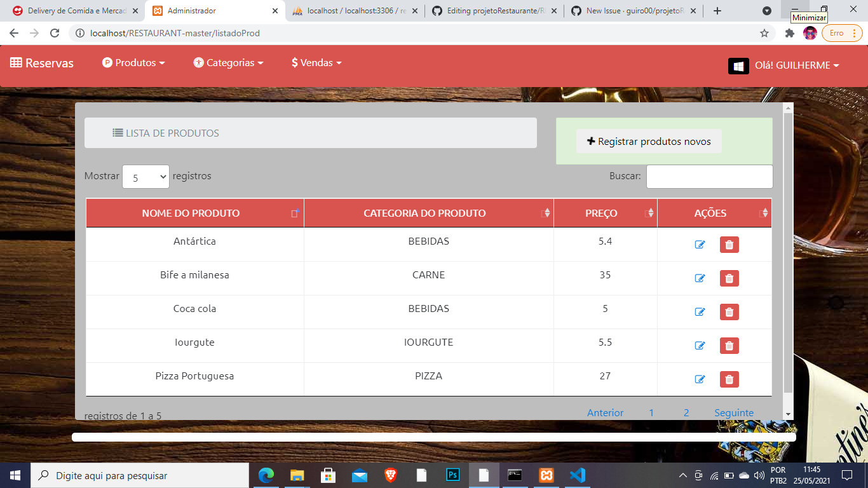The height and width of the screenshot is (488, 868).
Task: Expand the Categorias dropdown menu
Action: (229, 63)
